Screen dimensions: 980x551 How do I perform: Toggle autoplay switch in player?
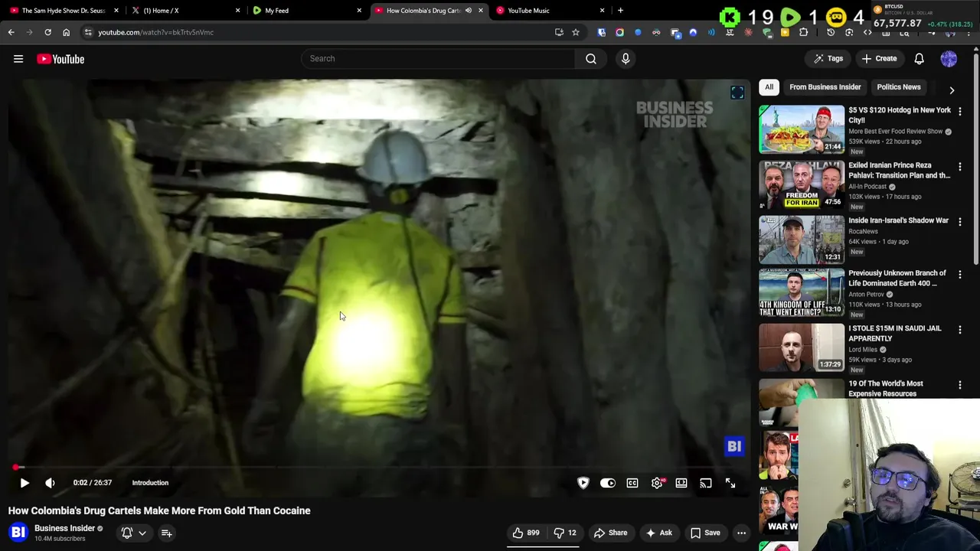pos(608,483)
